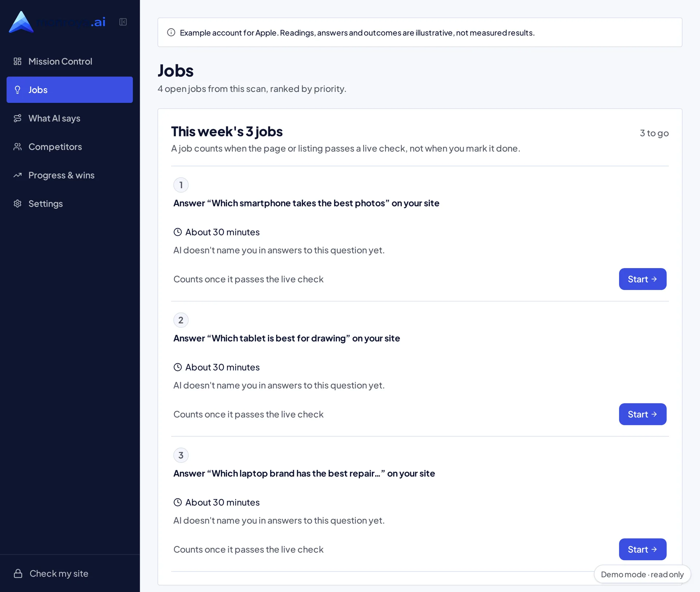
Task: Click the info icon in the banner
Action: [171, 32]
